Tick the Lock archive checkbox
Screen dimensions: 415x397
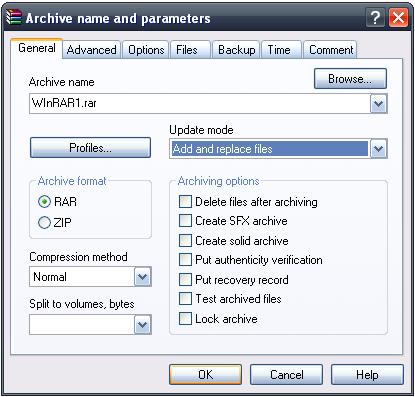pos(185,319)
